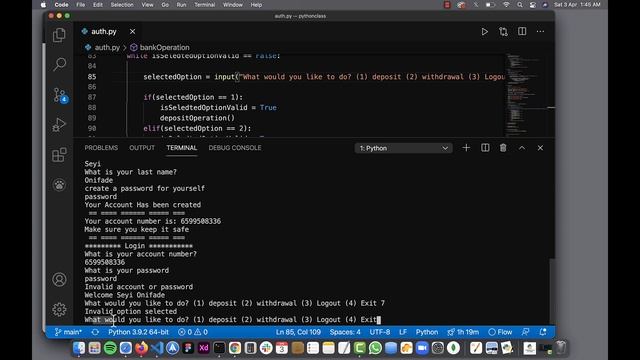Create a new terminal with plus icon
640x360 pixels.
point(466,148)
